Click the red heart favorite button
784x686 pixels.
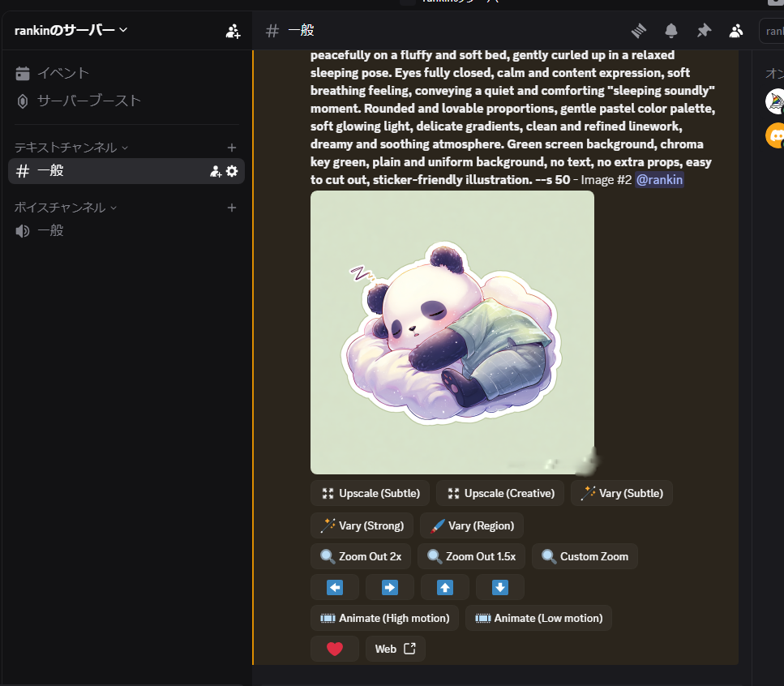click(x=335, y=649)
